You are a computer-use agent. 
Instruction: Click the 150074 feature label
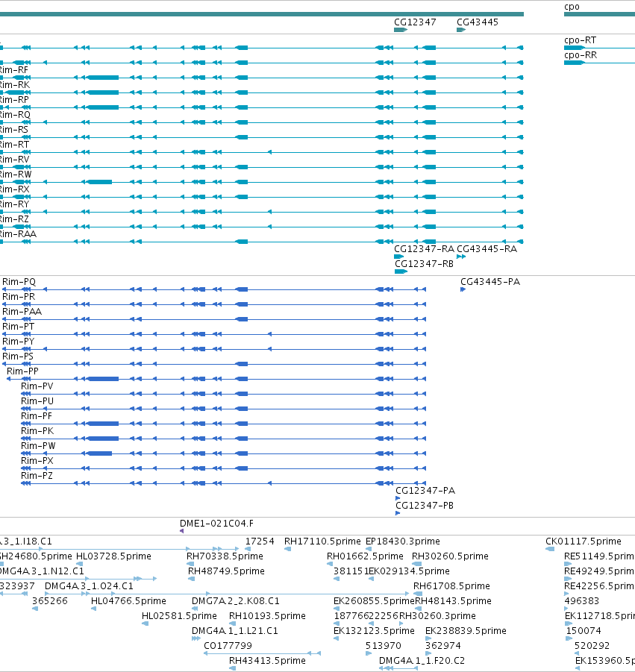point(584,631)
